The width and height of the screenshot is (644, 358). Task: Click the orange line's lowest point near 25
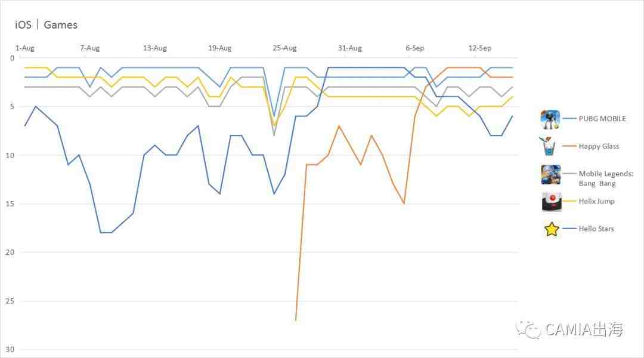pyautogui.click(x=296, y=320)
